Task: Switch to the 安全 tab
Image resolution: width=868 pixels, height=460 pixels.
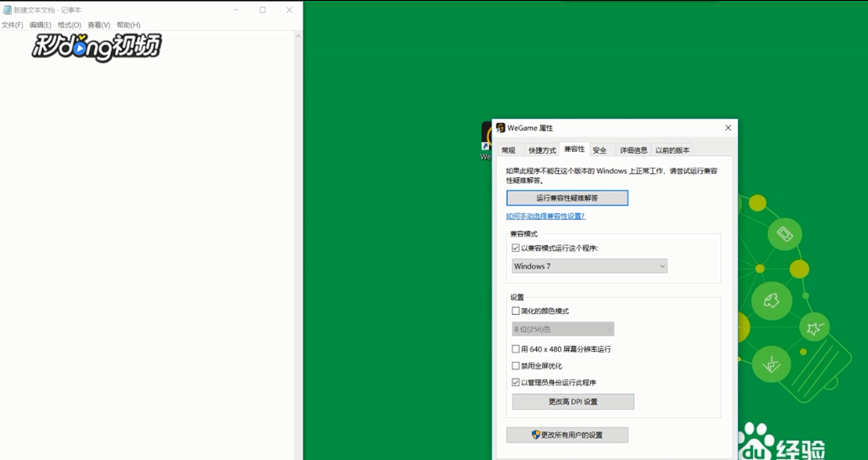Action: tap(599, 150)
